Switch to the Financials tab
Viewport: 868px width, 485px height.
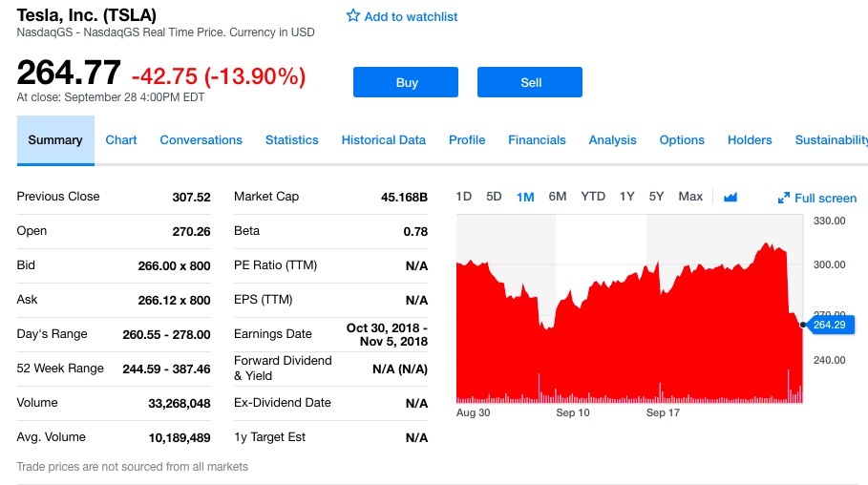click(x=537, y=140)
